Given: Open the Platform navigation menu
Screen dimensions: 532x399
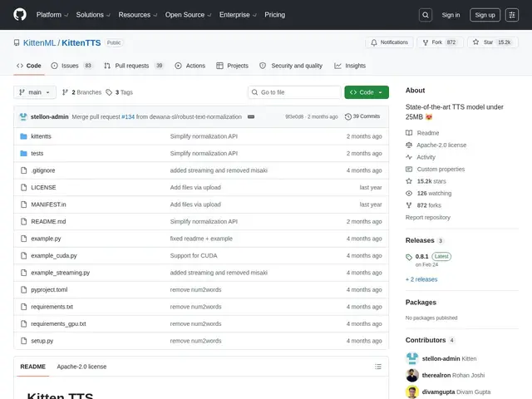Looking at the screenshot, I should (52, 15).
